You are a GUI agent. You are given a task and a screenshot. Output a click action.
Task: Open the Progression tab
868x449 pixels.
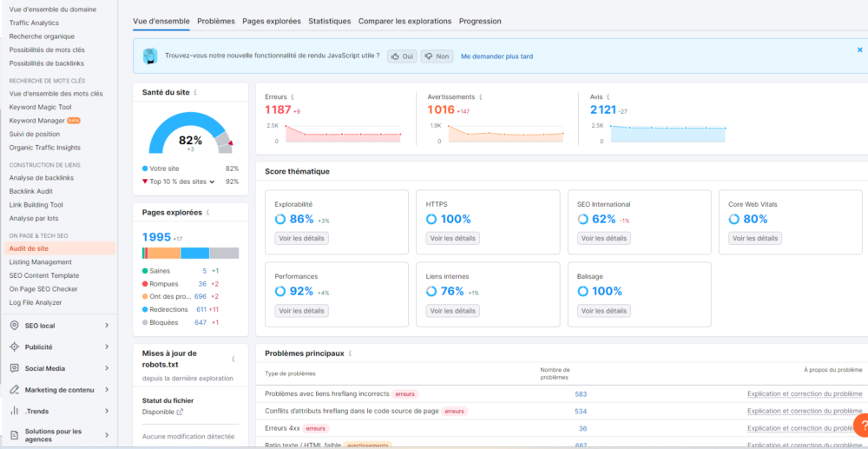(480, 21)
